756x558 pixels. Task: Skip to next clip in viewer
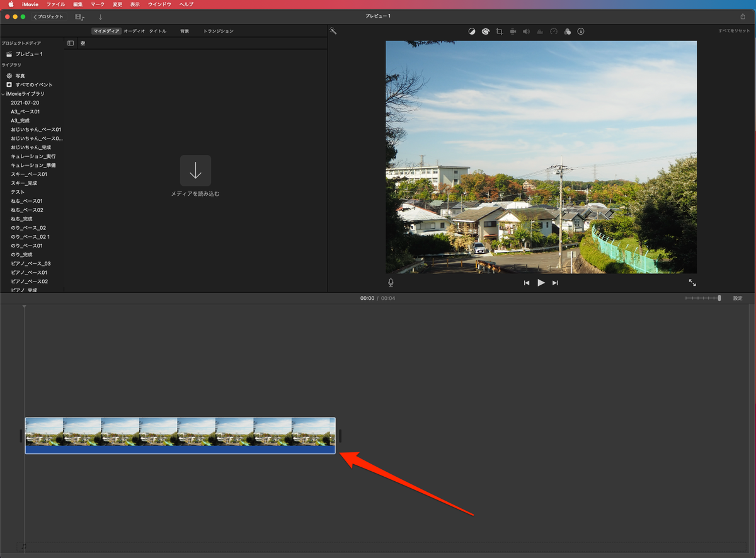[x=555, y=283]
